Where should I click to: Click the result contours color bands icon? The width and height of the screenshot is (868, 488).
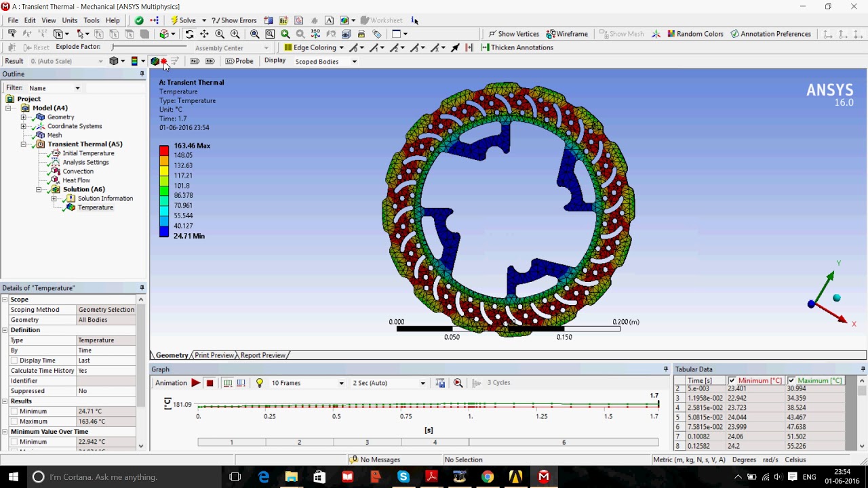pos(134,61)
